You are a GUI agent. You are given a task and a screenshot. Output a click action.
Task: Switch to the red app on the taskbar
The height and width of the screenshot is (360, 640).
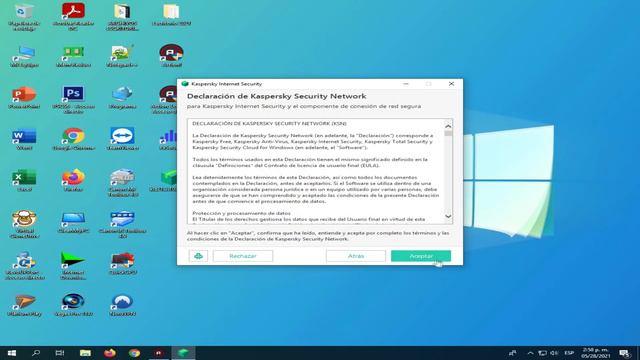(x=159, y=353)
